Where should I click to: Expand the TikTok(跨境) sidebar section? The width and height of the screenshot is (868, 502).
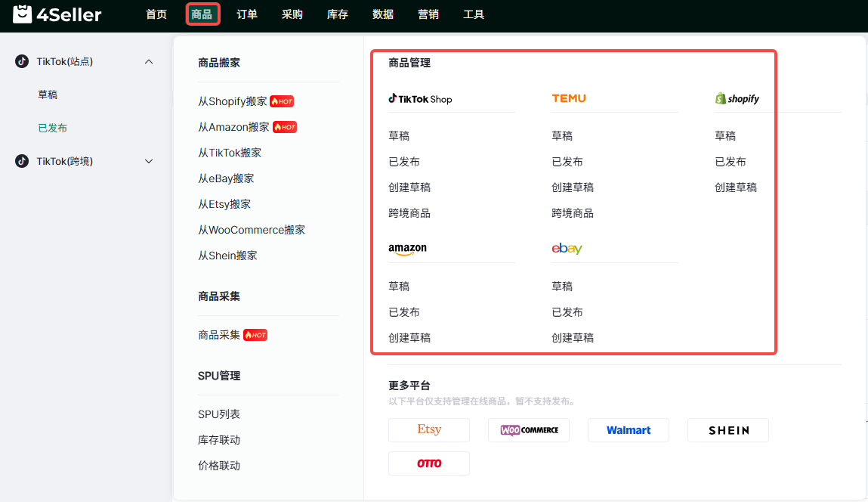pyautogui.click(x=149, y=162)
